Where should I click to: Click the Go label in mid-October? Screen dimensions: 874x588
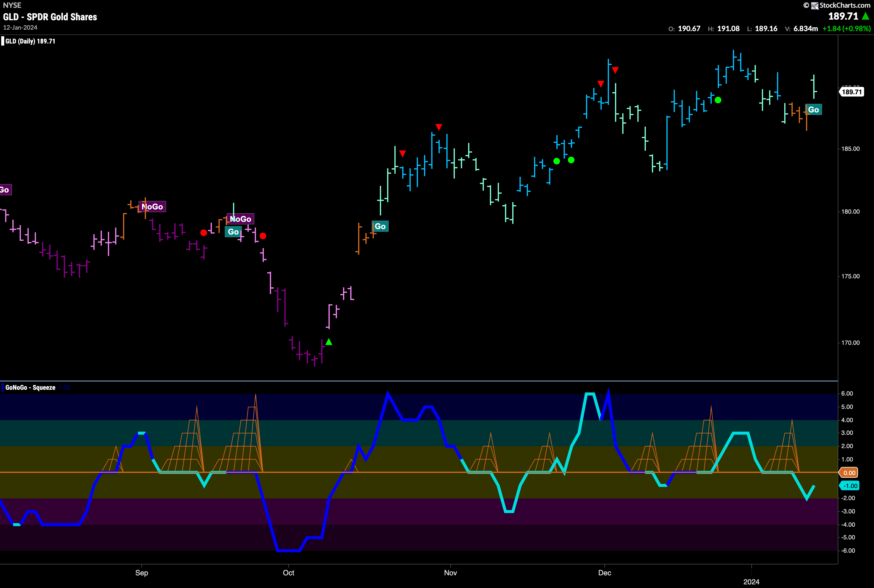click(x=380, y=226)
